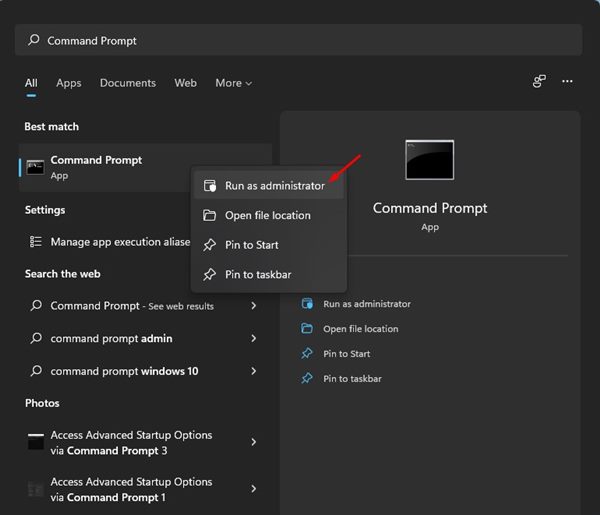600x515 pixels.
Task: Click the folder icon beside Open file location in context menu
Action: [209, 215]
